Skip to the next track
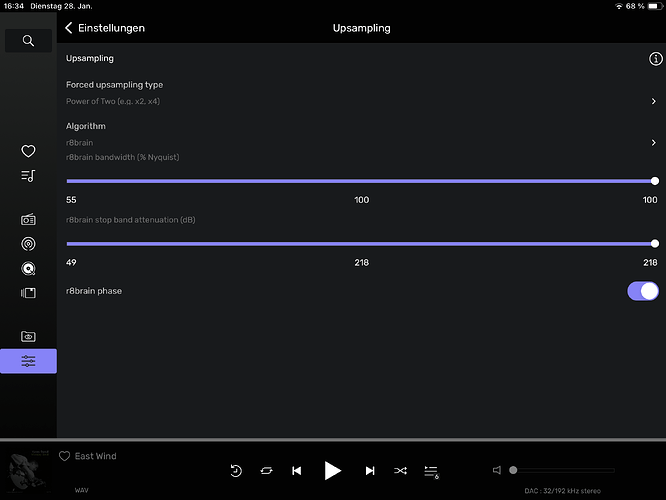The width and height of the screenshot is (666, 500). 370,471
